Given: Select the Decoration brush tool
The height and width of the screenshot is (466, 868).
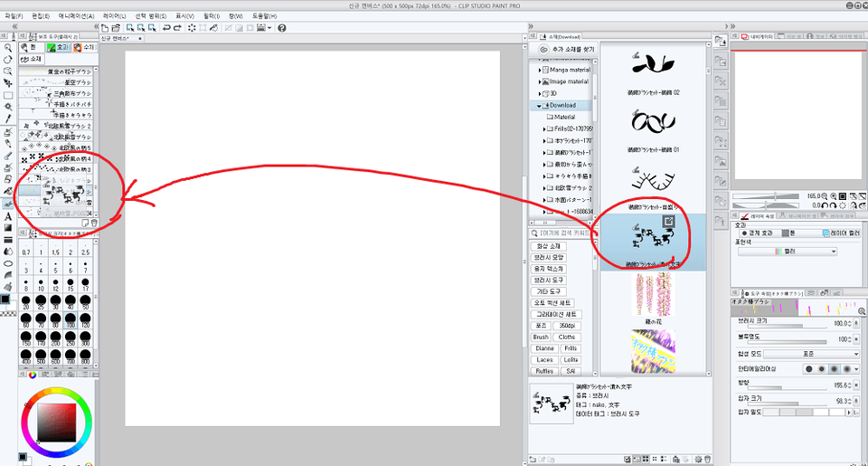Looking at the screenshot, I should point(8,204).
